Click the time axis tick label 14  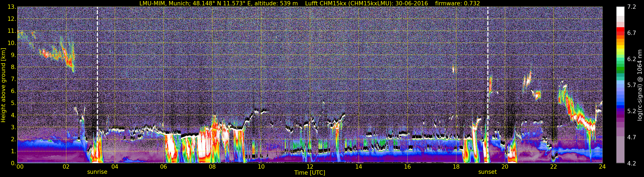[358, 167]
